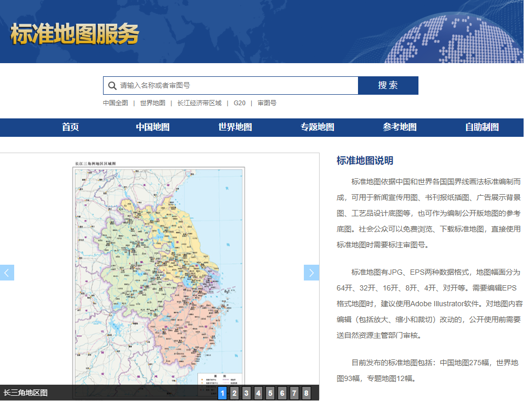532x401 pixels.
Task: Select the G20 quick search link
Action: (240, 103)
